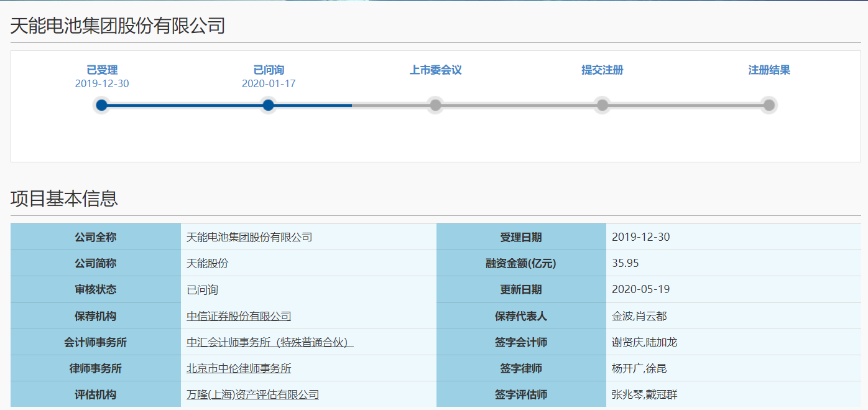
Task: Click the 公司全称 header cell
Action: click(x=96, y=237)
